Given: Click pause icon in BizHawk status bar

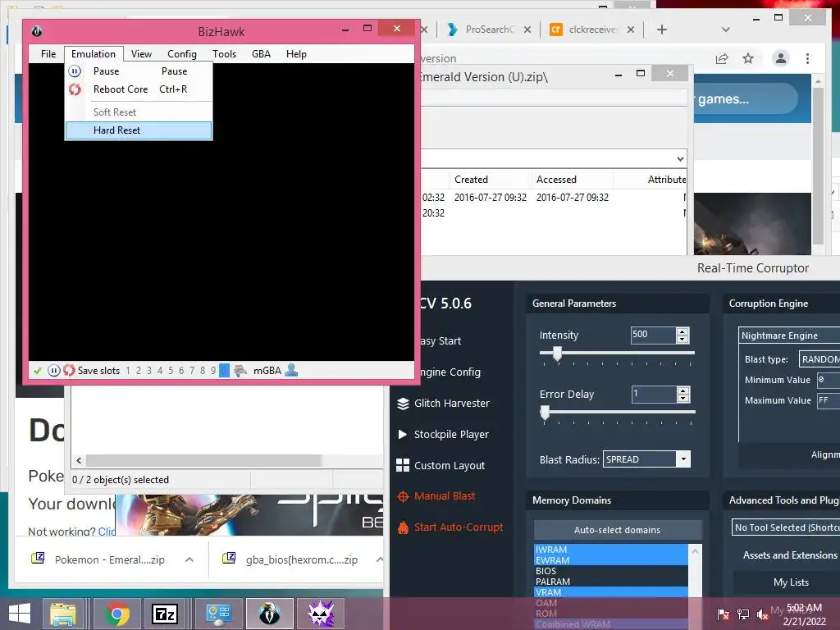Looking at the screenshot, I should [x=53, y=370].
